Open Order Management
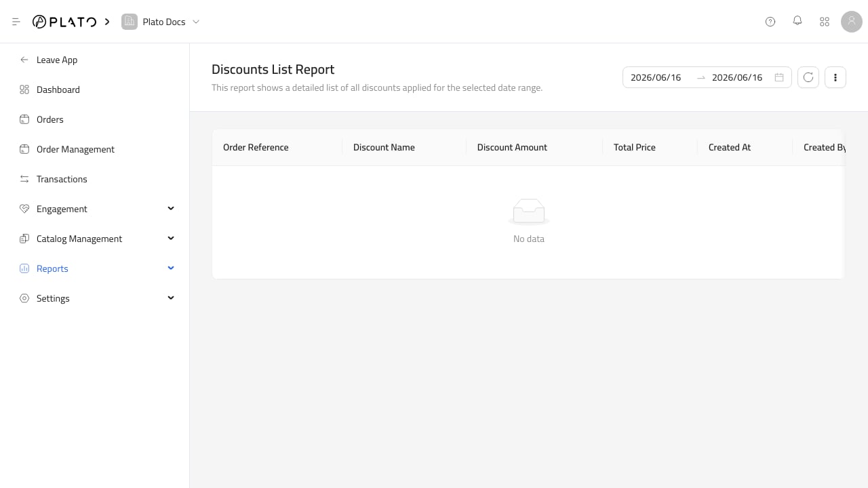 pyautogui.click(x=75, y=149)
